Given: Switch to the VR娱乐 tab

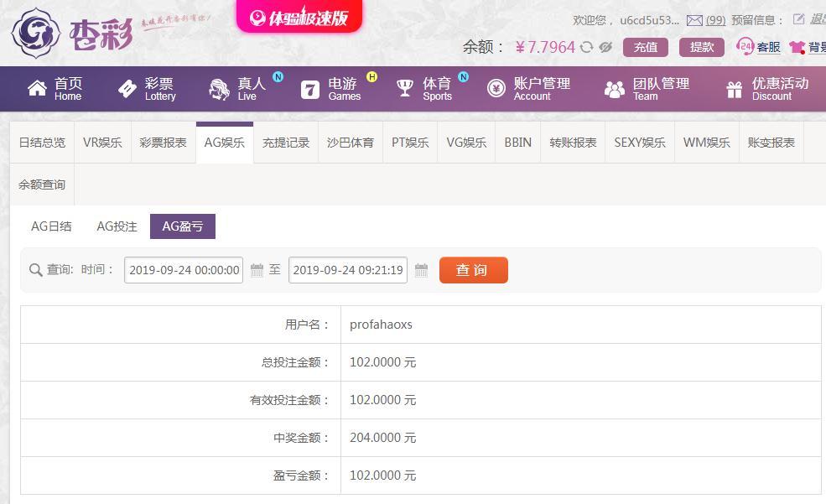Looking at the screenshot, I should coord(102,143).
